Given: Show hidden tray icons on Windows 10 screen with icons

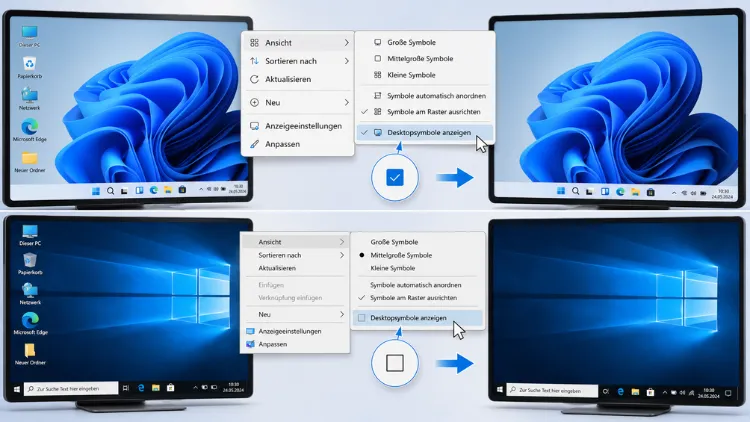Looking at the screenshot, I should (195, 387).
